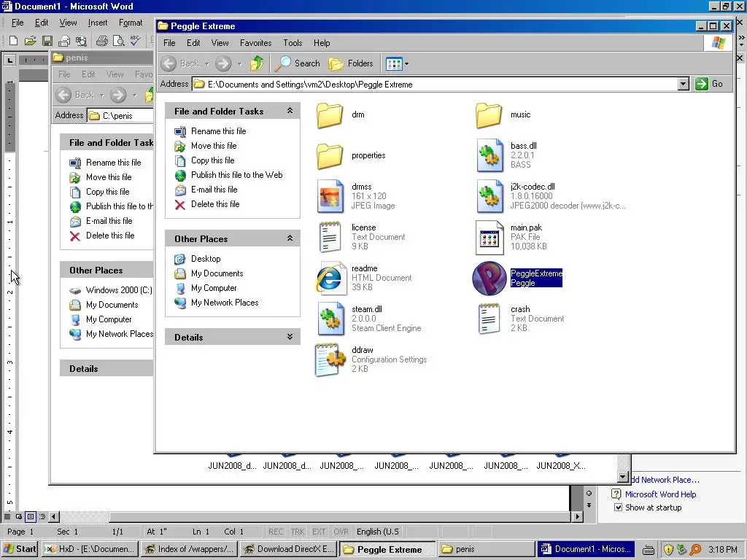Toggle OVR overtype mode in Word status bar
Image resolution: width=747 pixels, height=560 pixels.
pyautogui.click(x=341, y=532)
